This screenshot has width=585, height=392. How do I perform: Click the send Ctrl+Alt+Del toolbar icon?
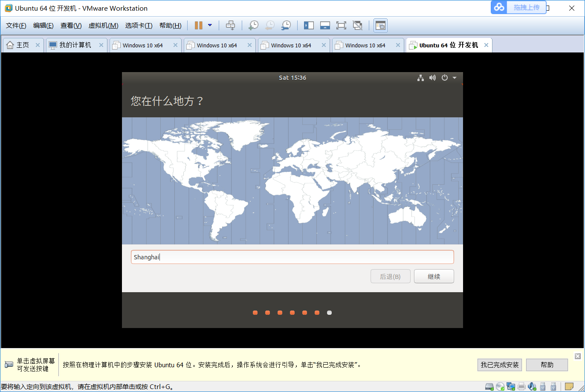click(x=230, y=26)
